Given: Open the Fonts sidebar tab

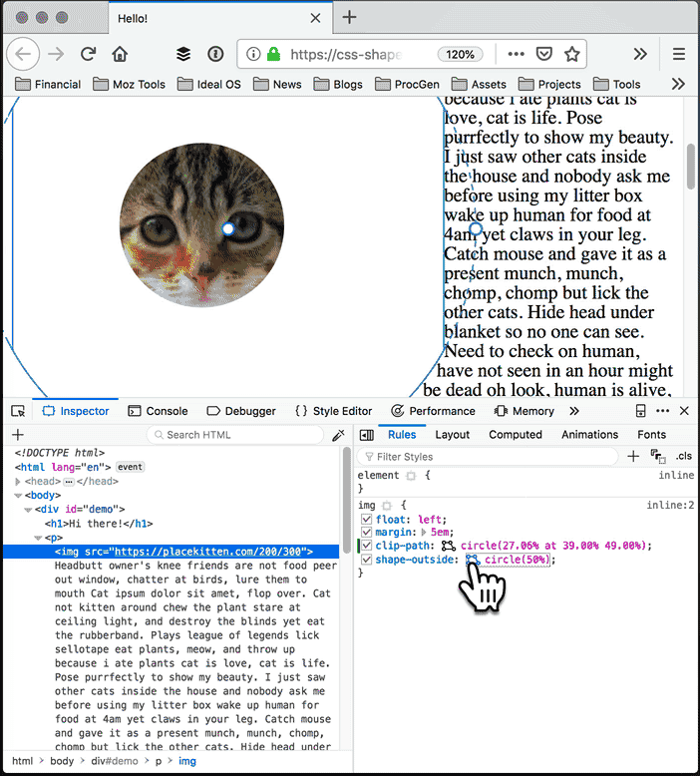Looking at the screenshot, I should pos(651,435).
